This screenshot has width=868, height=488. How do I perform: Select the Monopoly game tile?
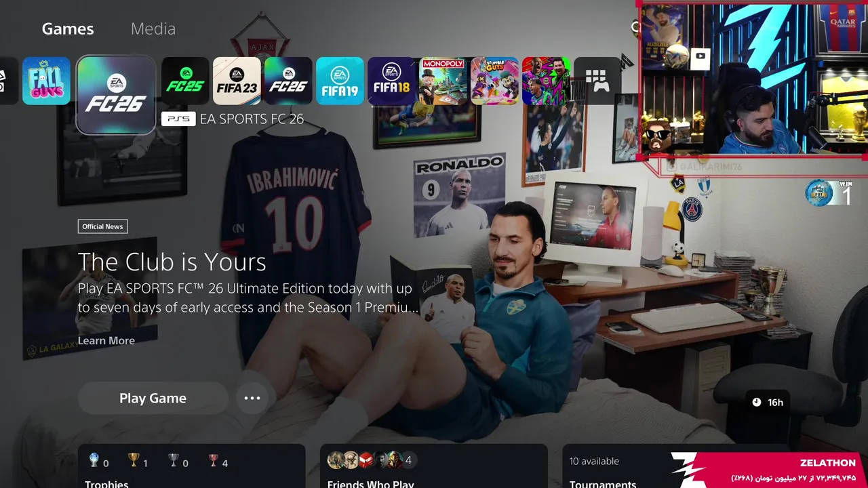(x=443, y=81)
